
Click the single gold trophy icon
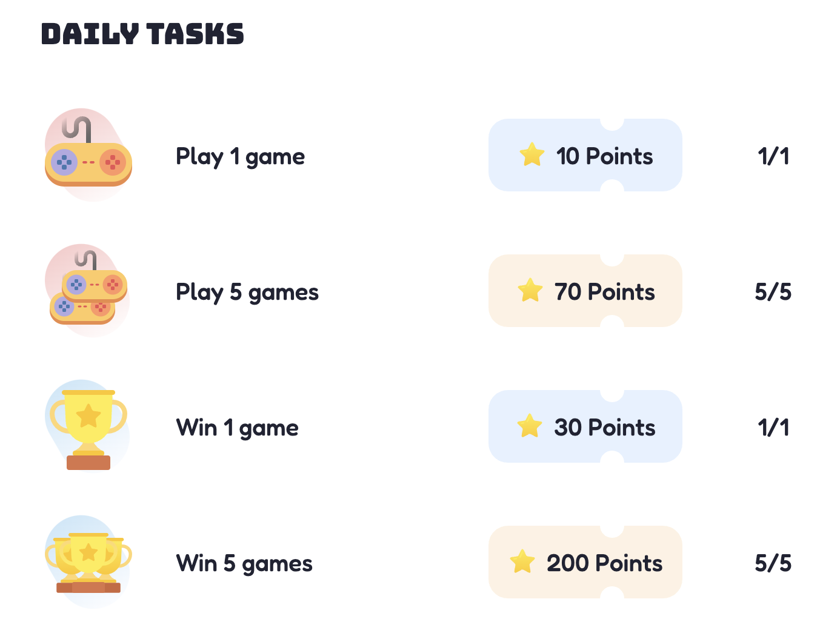coord(88,426)
